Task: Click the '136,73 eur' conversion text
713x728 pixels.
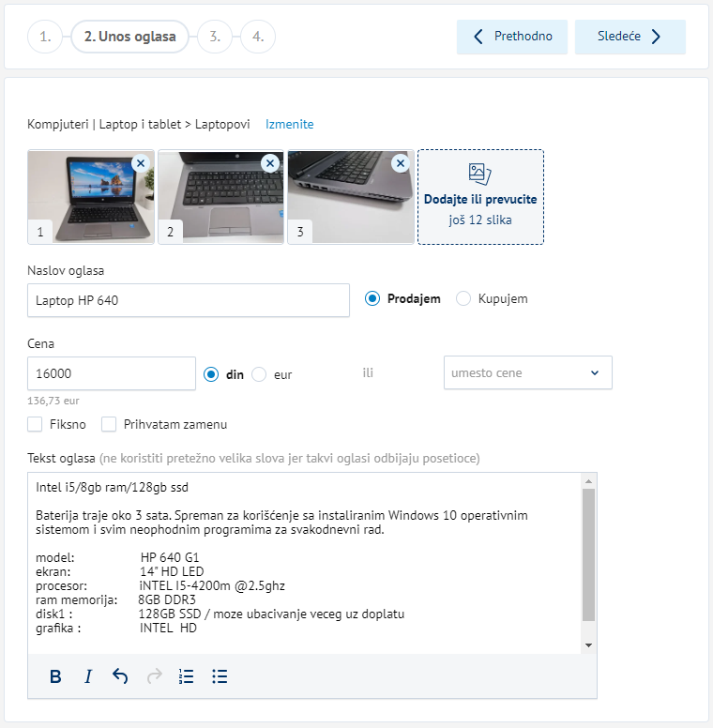Action: [53, 401]
